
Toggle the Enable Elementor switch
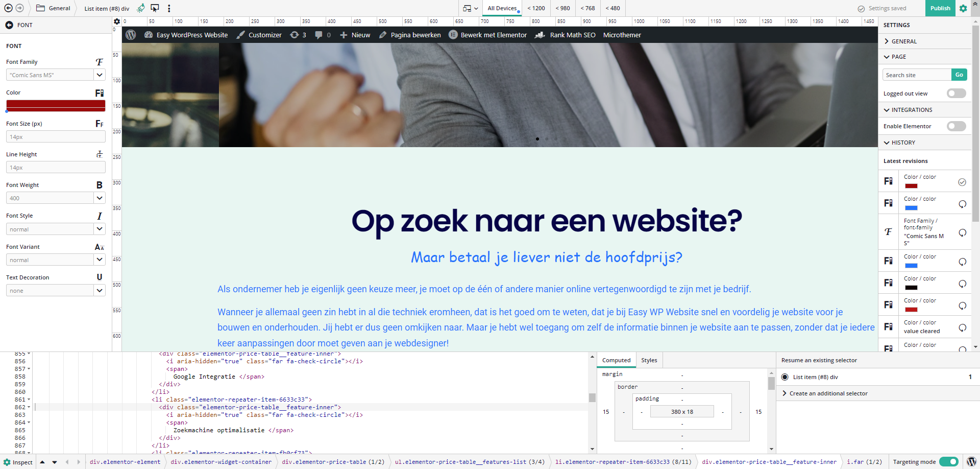[x=956, y=126]
